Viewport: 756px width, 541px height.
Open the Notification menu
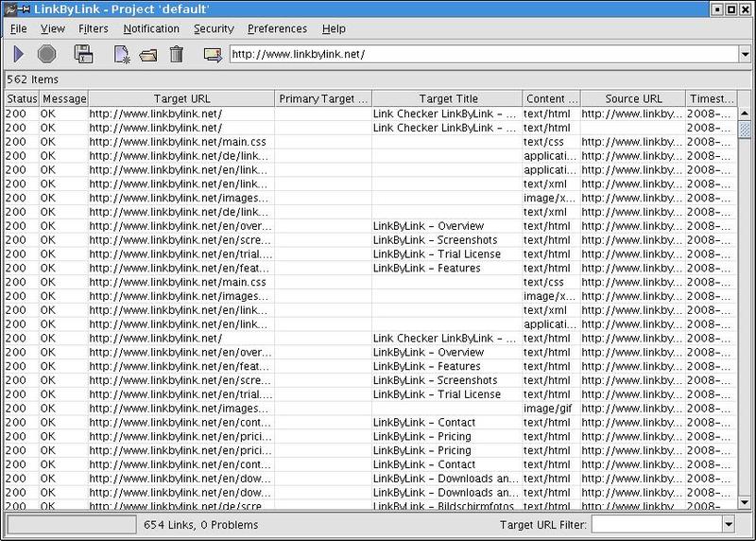tap(151, 29)
